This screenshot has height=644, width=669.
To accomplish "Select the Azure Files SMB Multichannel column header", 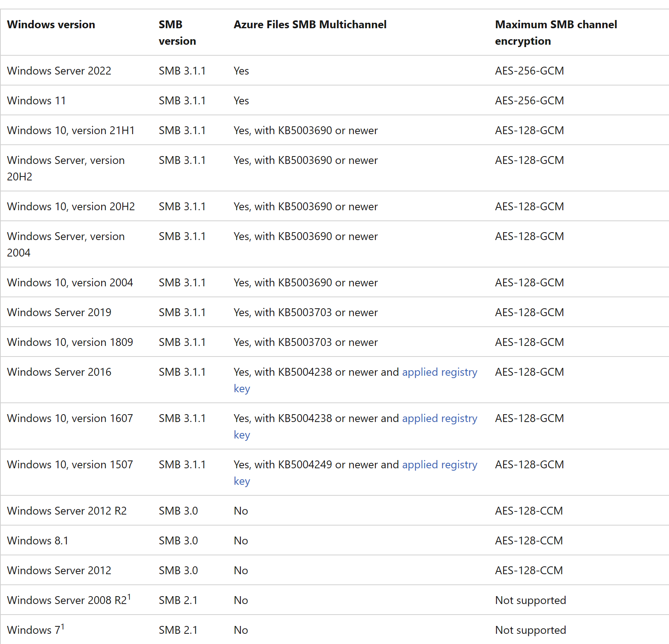I will [310, 24].
